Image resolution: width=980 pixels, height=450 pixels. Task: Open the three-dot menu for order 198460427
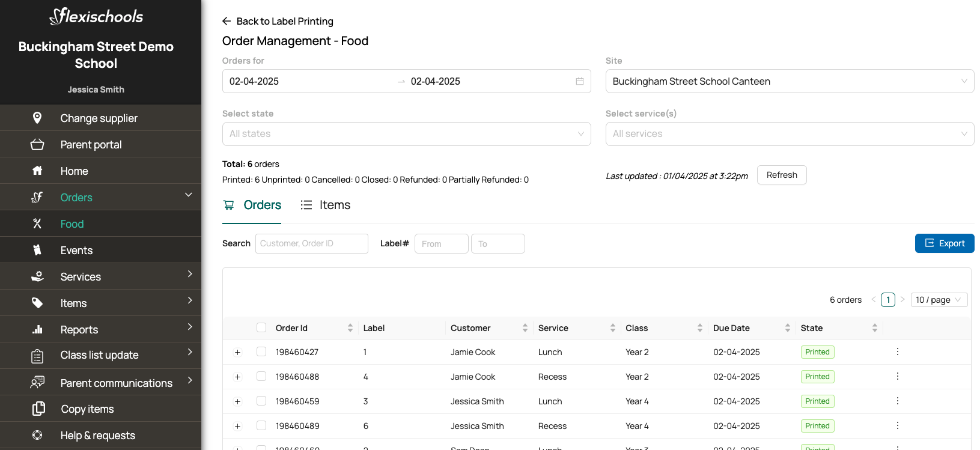click(897, 351)
